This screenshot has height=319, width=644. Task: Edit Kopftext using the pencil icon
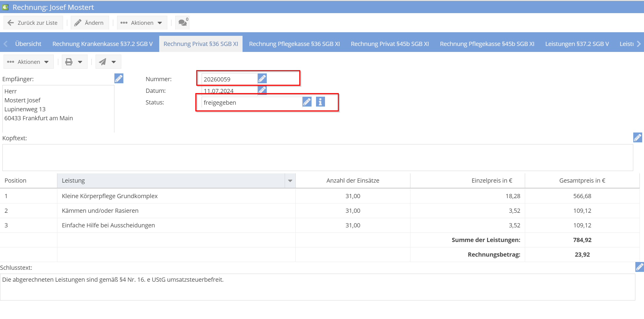(637, 138)
